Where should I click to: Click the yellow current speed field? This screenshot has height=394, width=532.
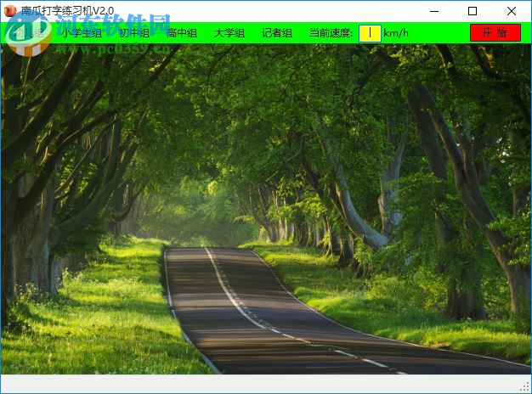370,33
